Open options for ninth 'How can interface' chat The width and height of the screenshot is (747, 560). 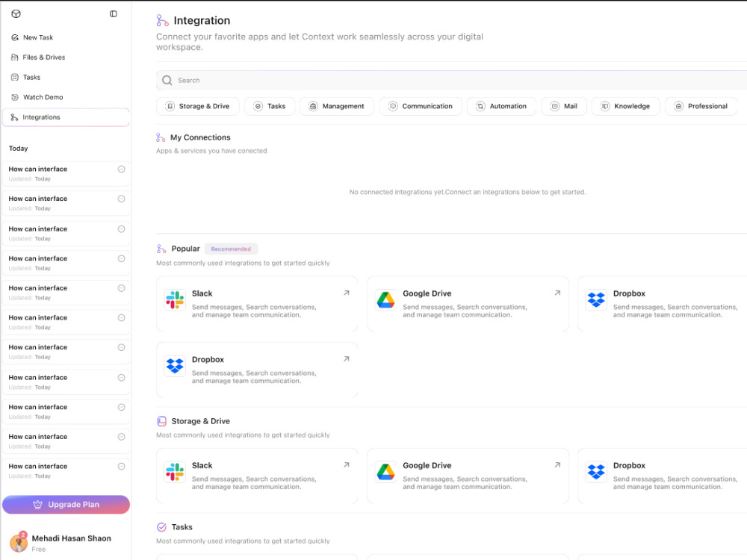tap(122, 407)
